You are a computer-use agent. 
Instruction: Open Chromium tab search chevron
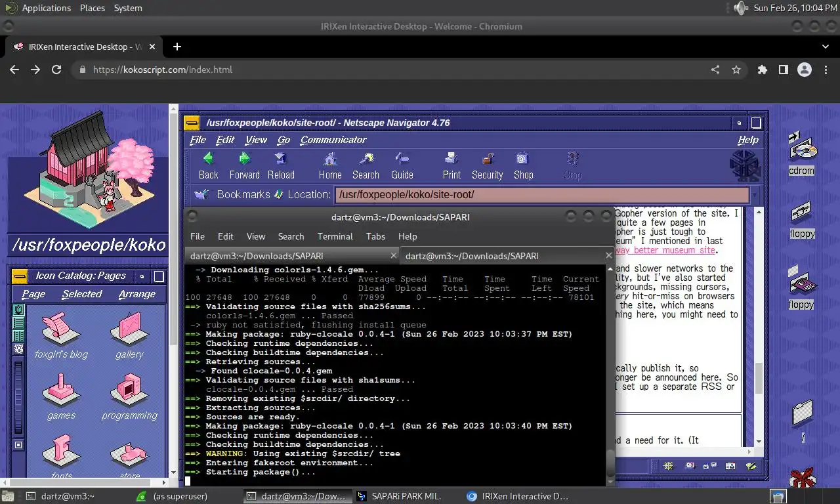click(x=826, y=47)
